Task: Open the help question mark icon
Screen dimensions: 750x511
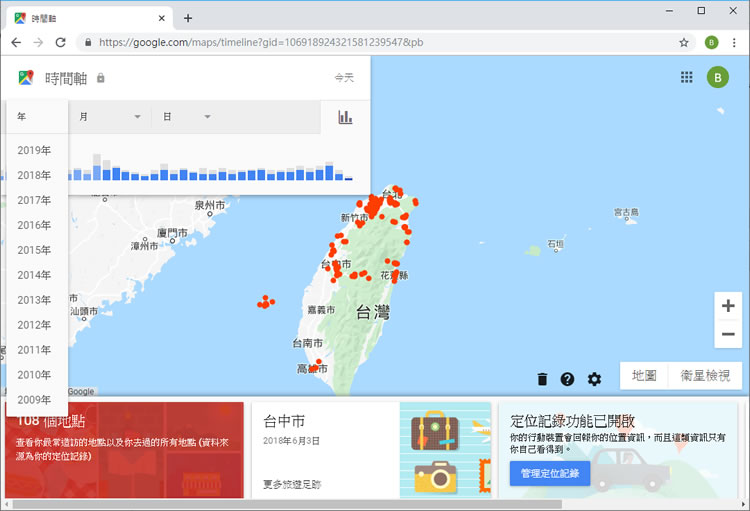Action: point(568,379)
